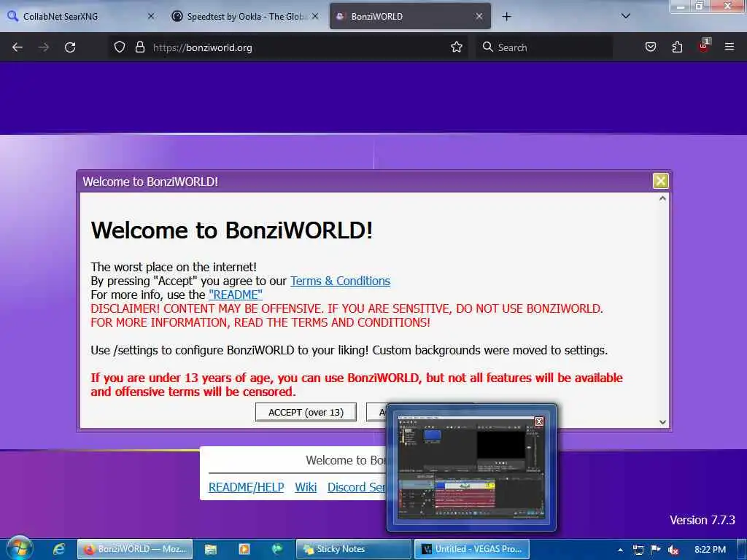Close the Speedtest by Ookla tab

click(315, 16)
